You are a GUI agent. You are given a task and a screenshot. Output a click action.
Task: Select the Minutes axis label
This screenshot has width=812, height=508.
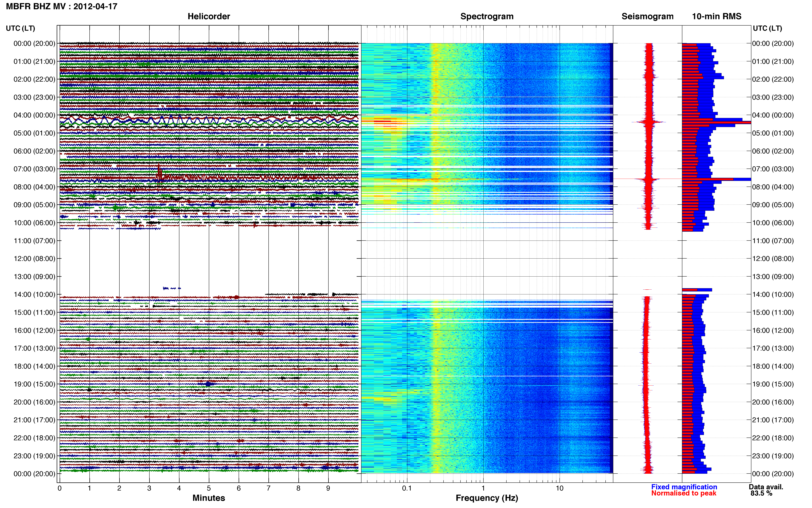click(x=209, y=498)
